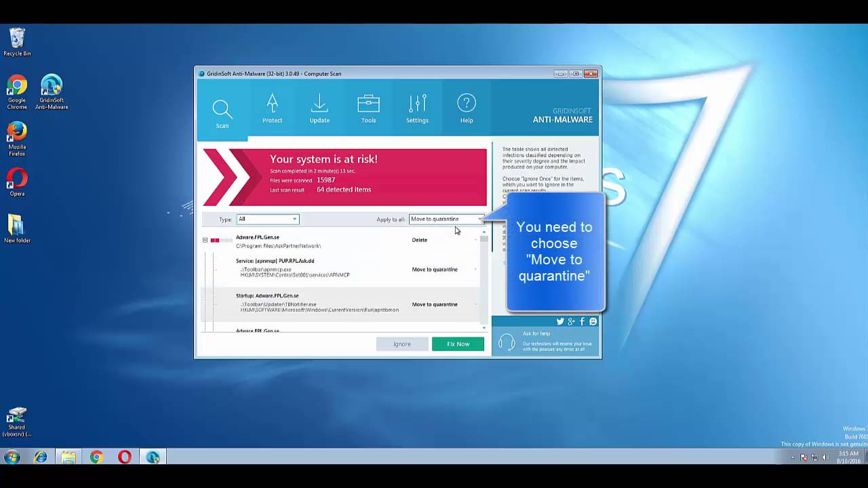Change the Delete action for Adware.FPL.Gen.se

point(444,240)
